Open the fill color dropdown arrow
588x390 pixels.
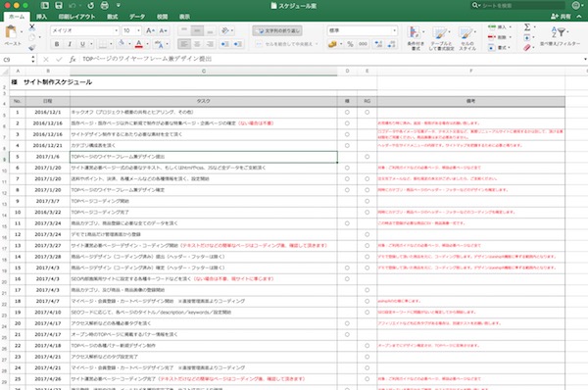[129, 44]
